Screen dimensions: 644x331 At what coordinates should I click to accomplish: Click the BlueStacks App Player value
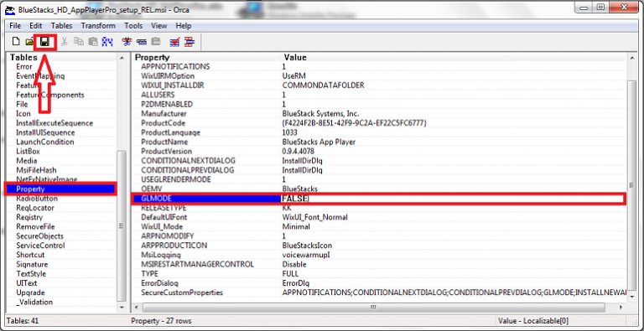pos(319,142)
